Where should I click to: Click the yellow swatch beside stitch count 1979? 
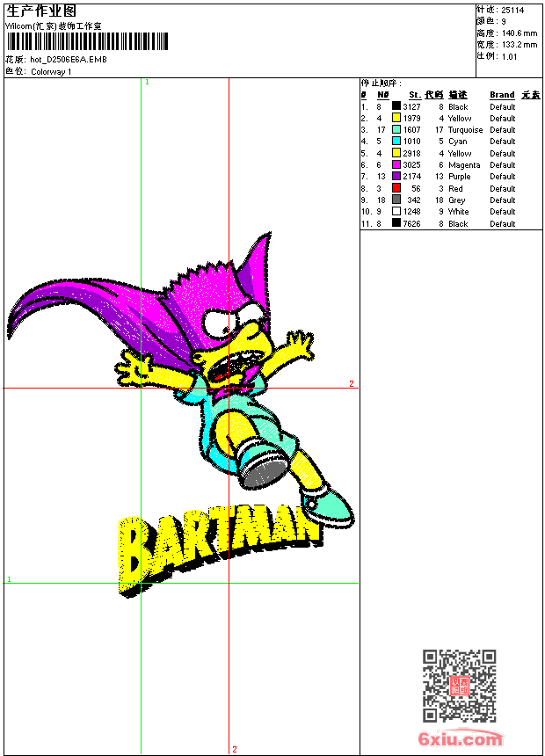396,117
